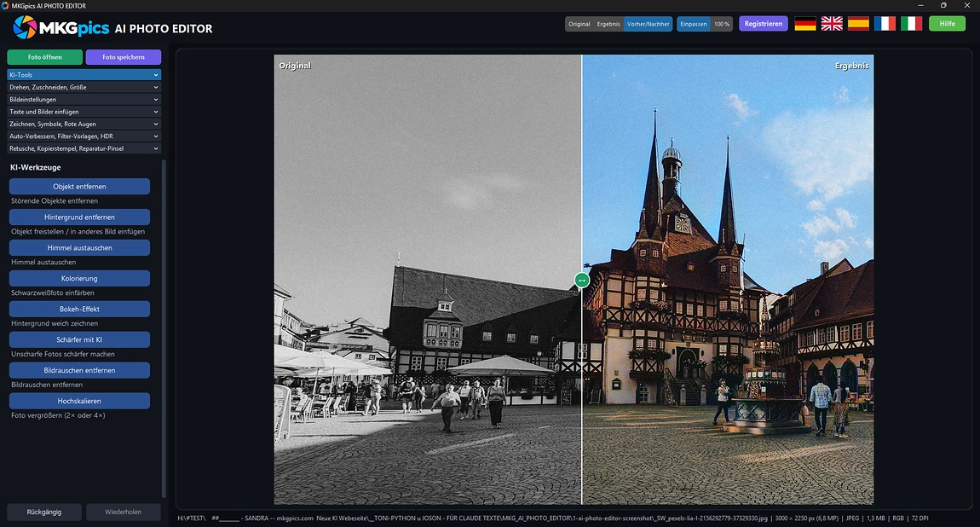This screenshot has height=527, width=980.
Task: Fit the image with Einpassen
Action: (693, 24)
